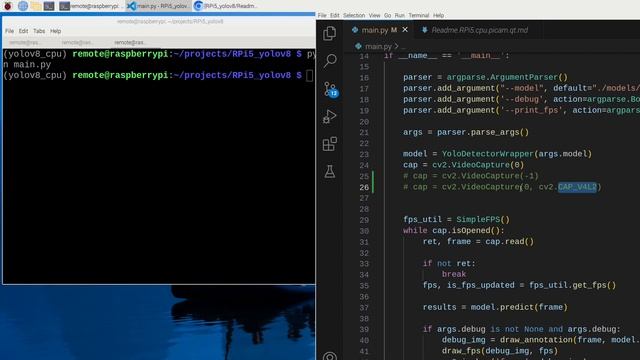Switch to the first terminal tab
Screen dimensions: 640x360
[24, 42]
